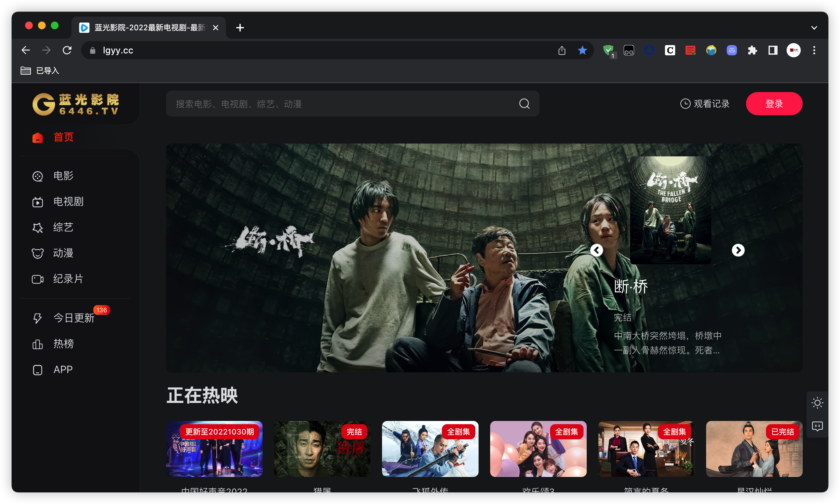Open Chrome three-dot menu

pyautogui.click(x=814, y=50)
